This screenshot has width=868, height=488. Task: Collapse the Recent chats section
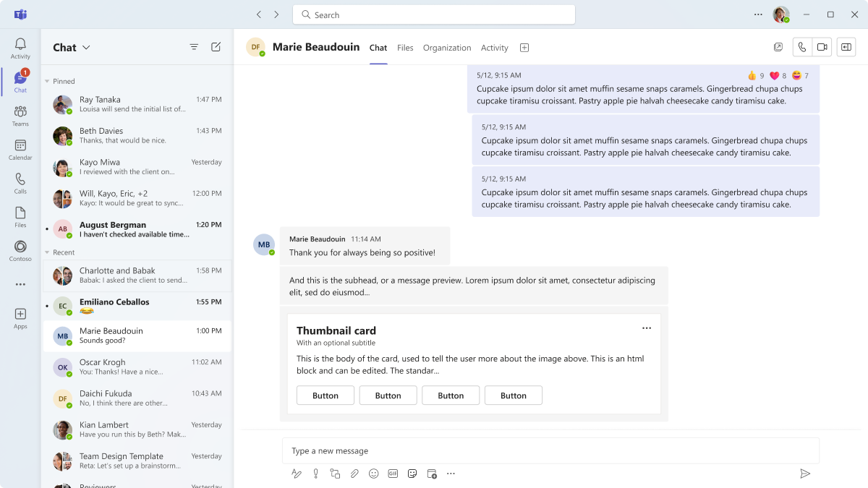(x=48, y=253)
